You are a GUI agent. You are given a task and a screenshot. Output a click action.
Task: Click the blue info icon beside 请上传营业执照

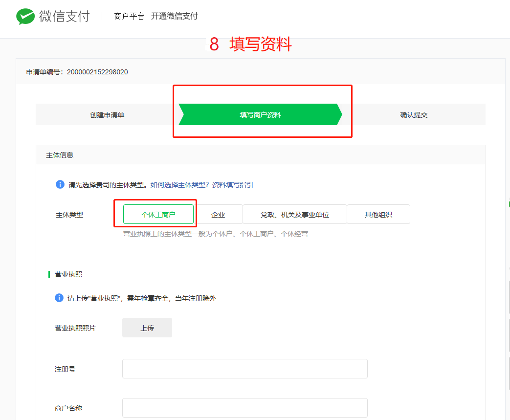59,298
